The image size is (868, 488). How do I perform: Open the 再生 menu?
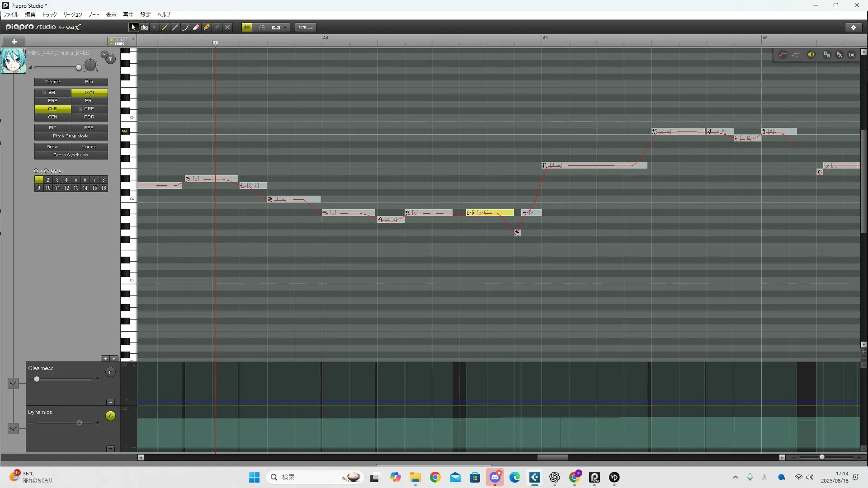(128, 15)
